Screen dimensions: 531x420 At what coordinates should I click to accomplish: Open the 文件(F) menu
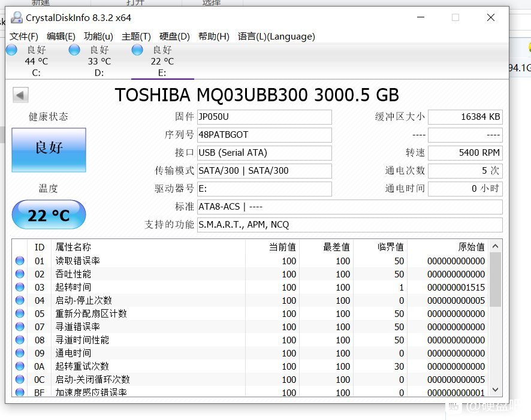click(24, 36)
